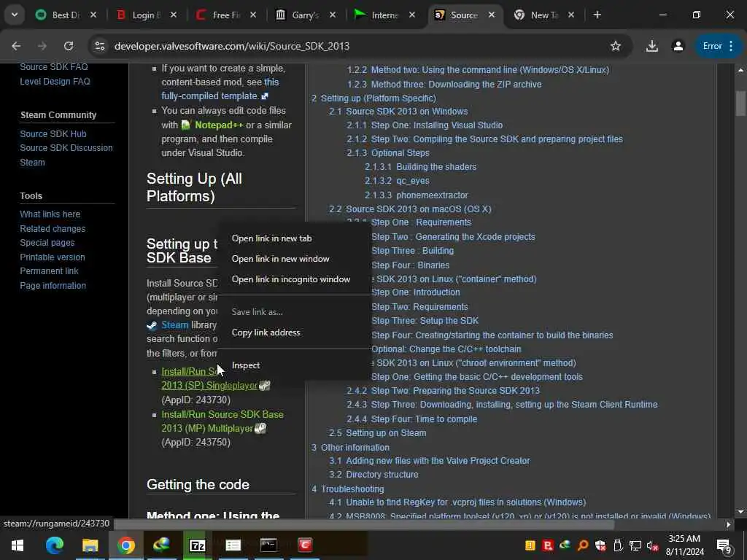This screenshot has width=747, height=560.
Task: Choose Open link in incognito window
Action: (x=290, y=279)
